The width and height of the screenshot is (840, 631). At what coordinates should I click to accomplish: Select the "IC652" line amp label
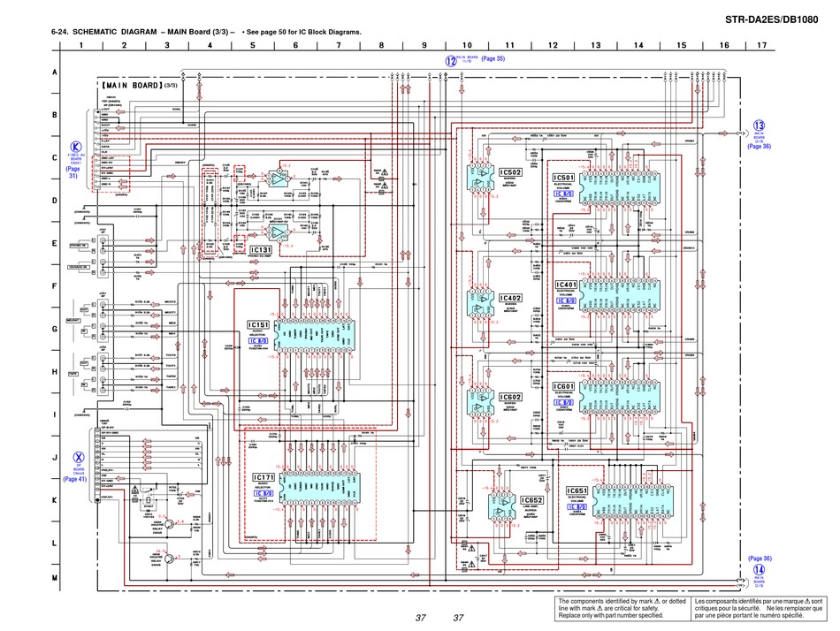[x=532, y=500]
